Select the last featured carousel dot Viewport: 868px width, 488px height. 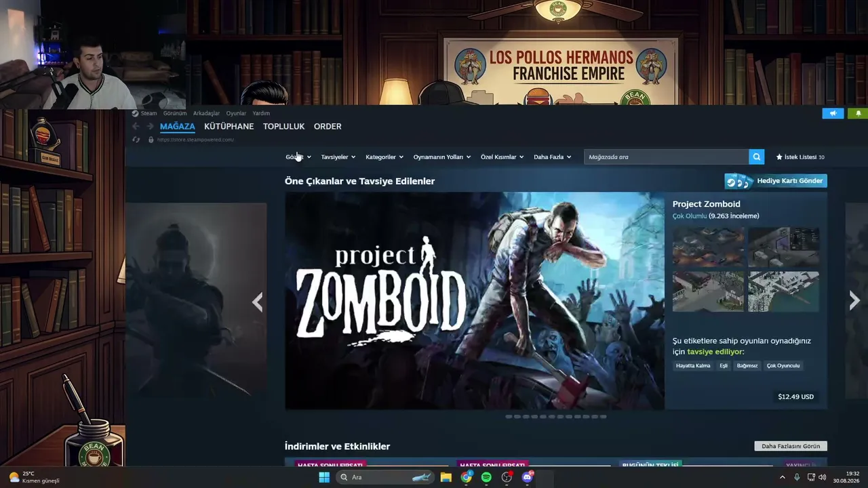click(604, 417)
